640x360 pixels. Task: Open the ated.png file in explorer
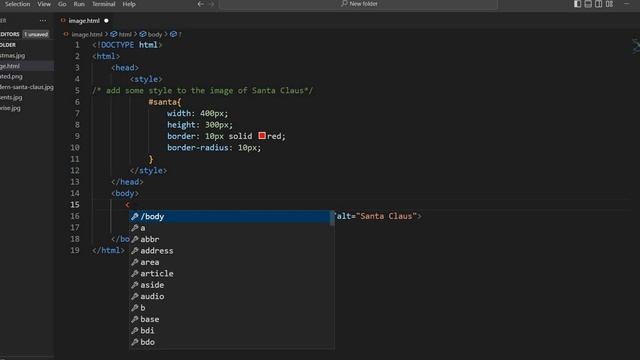click(x=11, y=76)
